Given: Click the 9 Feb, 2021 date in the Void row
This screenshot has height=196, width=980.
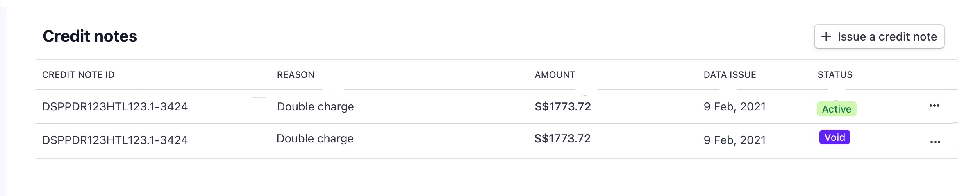Looking at the screenshot, I should click(734, 140).
